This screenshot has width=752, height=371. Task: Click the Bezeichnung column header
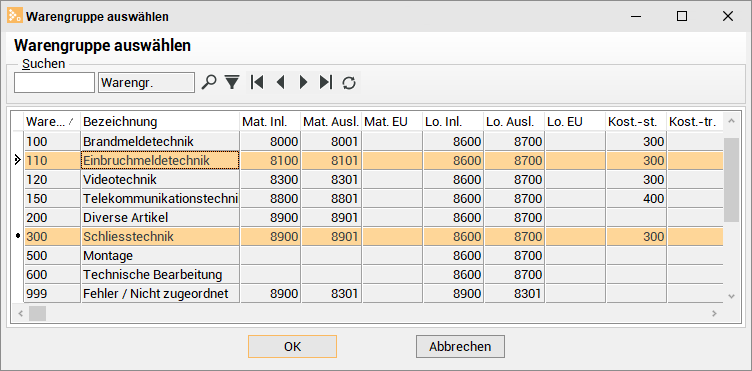(160, 122)
